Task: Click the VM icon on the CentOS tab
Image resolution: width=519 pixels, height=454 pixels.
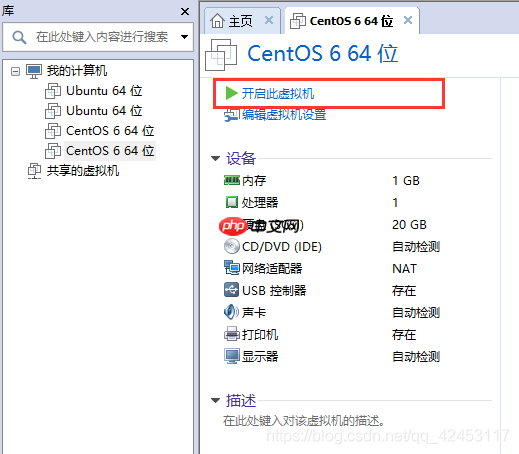Action: tap(298, 21)
